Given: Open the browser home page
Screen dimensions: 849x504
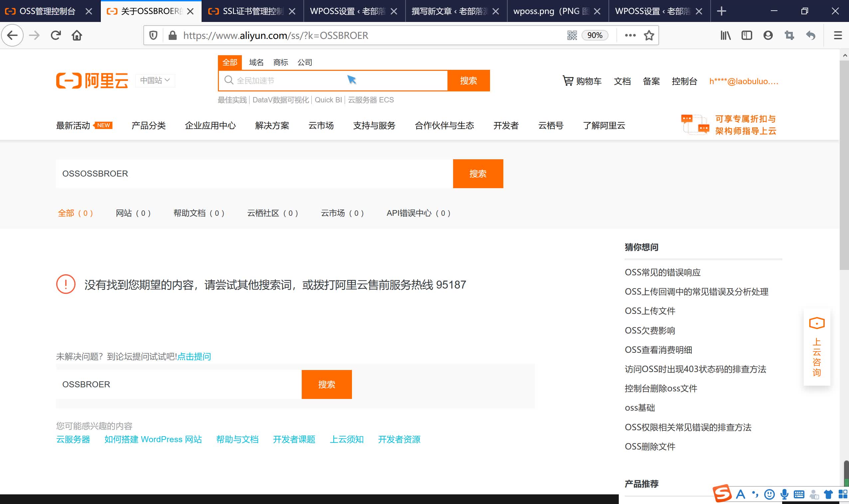Looking at the screenshot, I should [77, 35].
